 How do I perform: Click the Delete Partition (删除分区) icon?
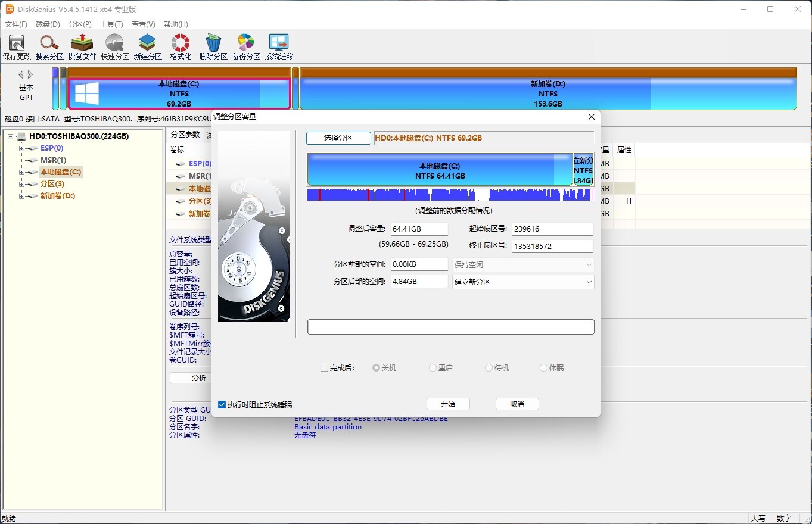point(213,47)
